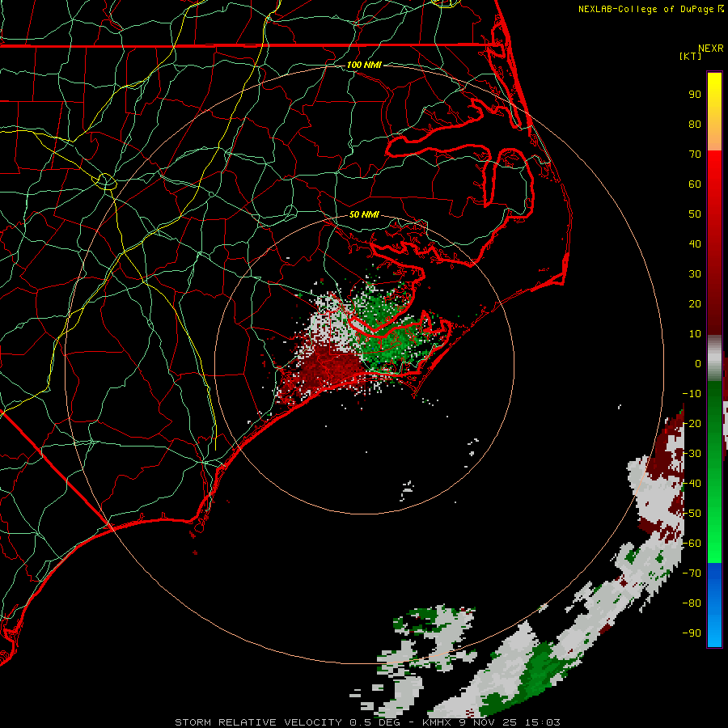The width and height of the screenshot is (728, 728).
Task: Click the Storm Relative Velocity caption text
Action: (x=367, y=722)
